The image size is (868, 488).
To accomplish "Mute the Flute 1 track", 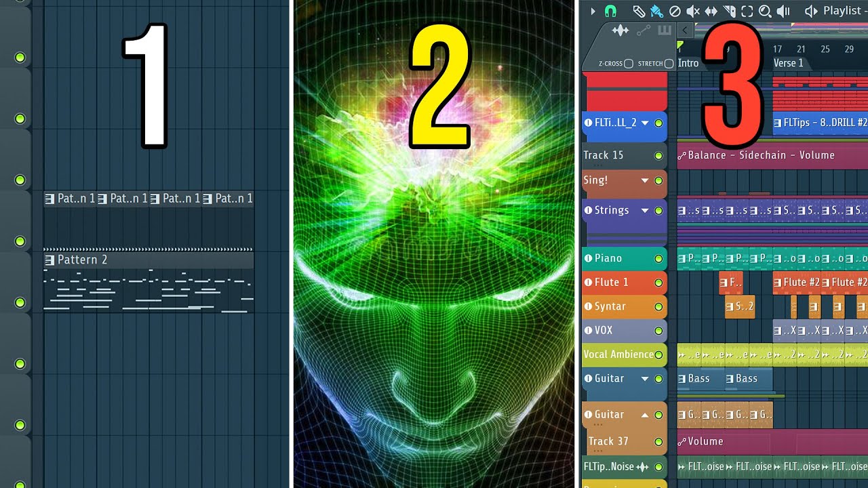I will click(x=658, y=282).
